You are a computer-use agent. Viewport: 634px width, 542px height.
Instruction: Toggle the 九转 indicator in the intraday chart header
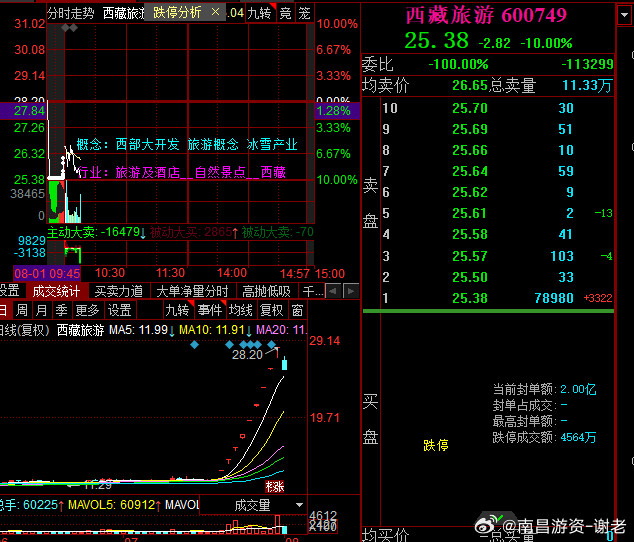tap(260, 13)
